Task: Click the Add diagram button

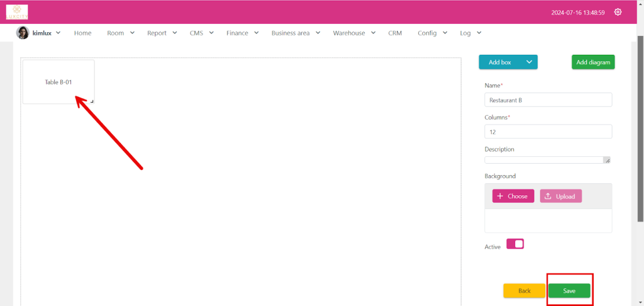Action: [x=592, y=62]
